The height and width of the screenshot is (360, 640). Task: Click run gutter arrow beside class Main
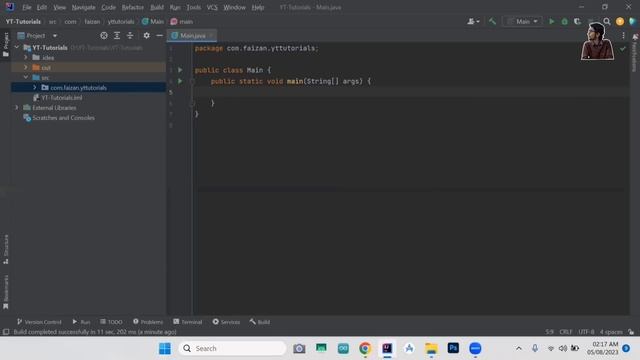pos(180,70)
